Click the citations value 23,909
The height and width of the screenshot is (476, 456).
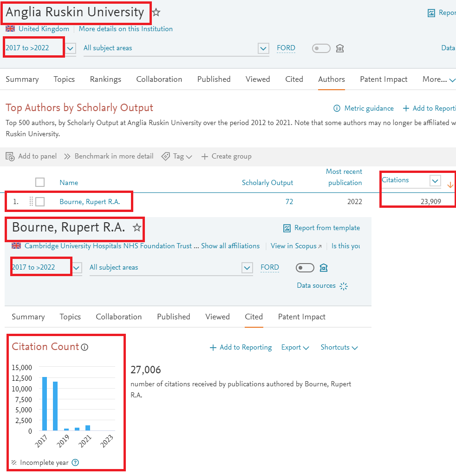431,202
